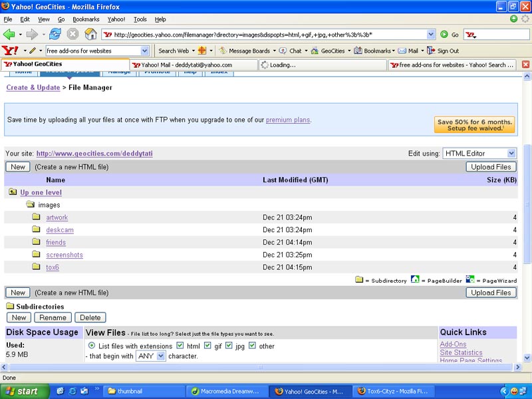Screen dimensions: 532x399
Task: Expand the Search Web dropdown arrow
Action: [194, 51]
